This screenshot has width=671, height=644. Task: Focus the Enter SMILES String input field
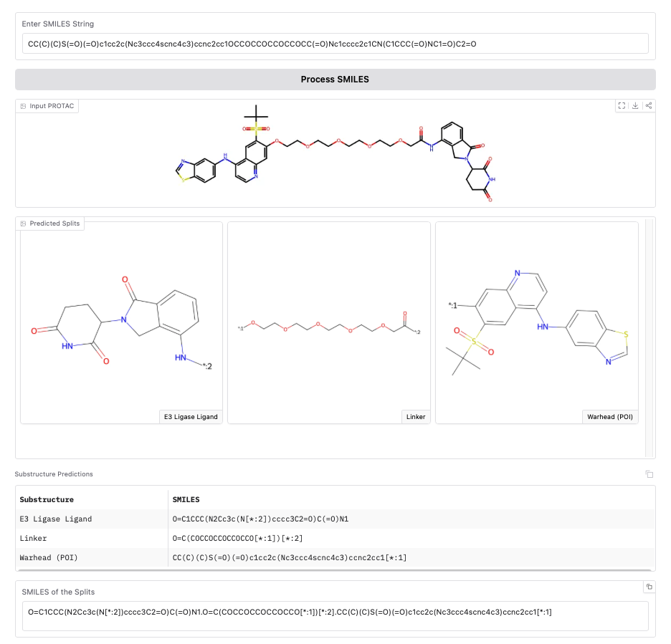pos(335,44)
